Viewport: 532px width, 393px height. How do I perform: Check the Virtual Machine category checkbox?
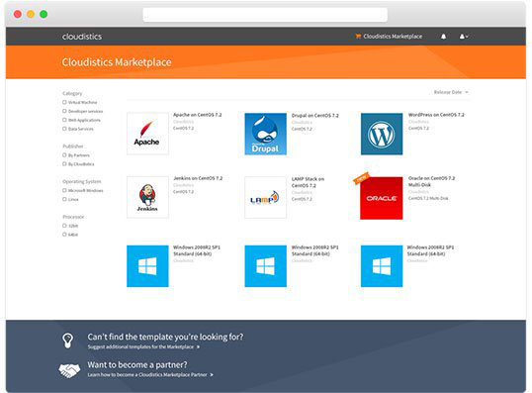coord(64,102)
